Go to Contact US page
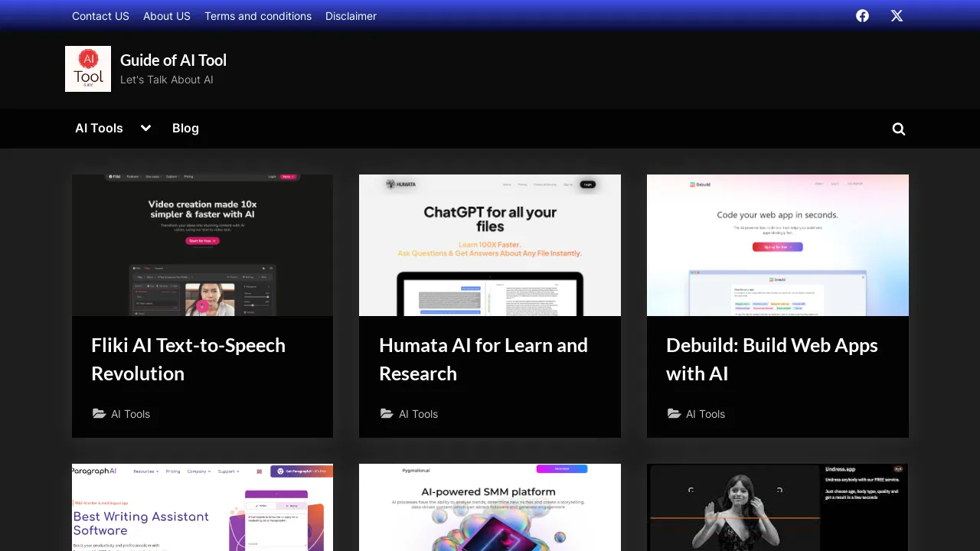 click(x=100, y=16)
